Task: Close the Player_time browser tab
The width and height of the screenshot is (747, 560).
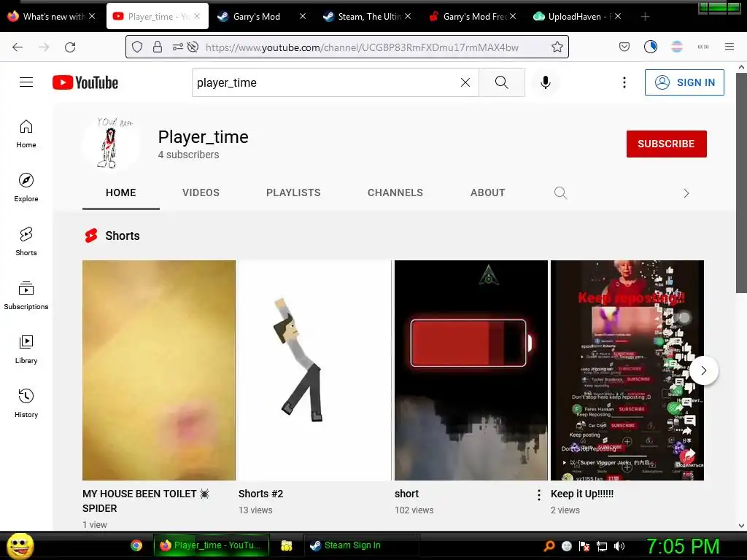Action: pos(197,17)
